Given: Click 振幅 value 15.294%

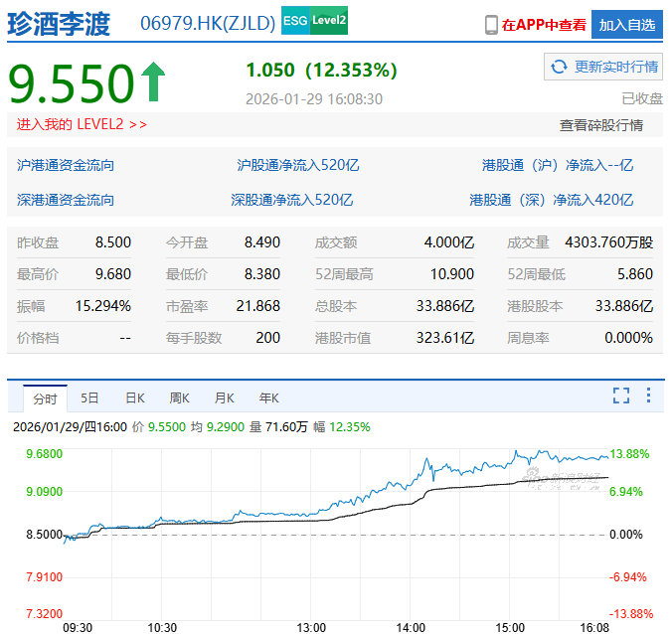Looking at the screenshot, I should (103, 306).
